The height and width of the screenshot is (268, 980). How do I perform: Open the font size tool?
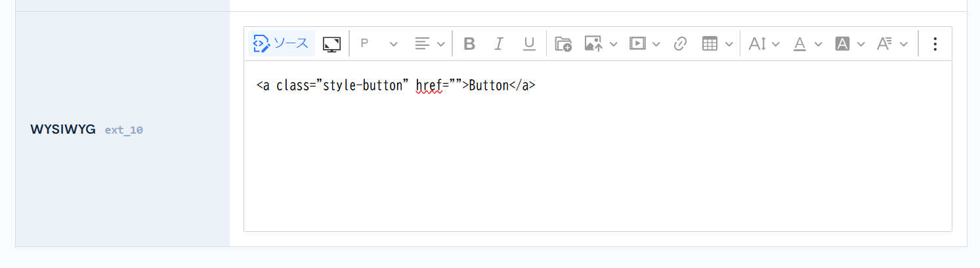[x=757, y=44]
